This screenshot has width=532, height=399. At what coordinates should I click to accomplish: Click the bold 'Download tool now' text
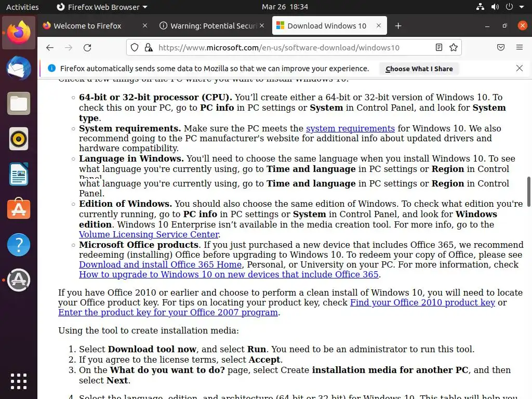click(152, 349)
